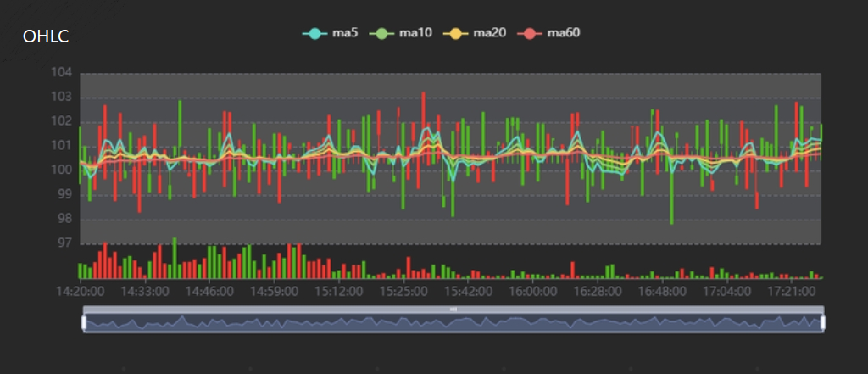Hide the ma60 line via its label
The image size is (868, 374).
[563, 33]
